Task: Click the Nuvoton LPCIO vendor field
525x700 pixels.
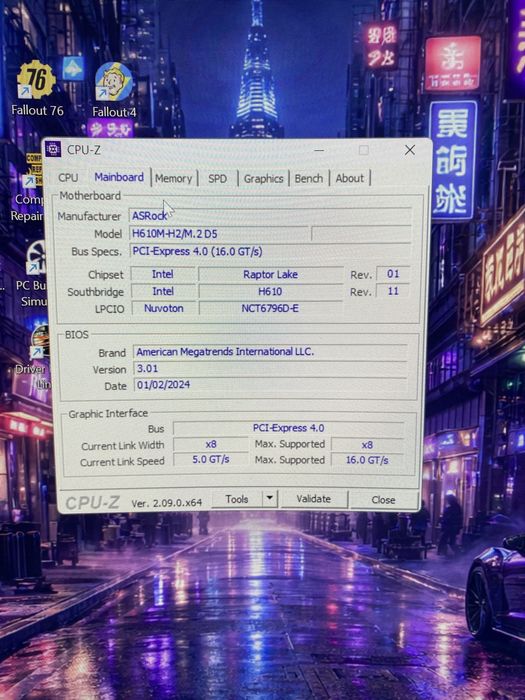Action: coord(163,308)
